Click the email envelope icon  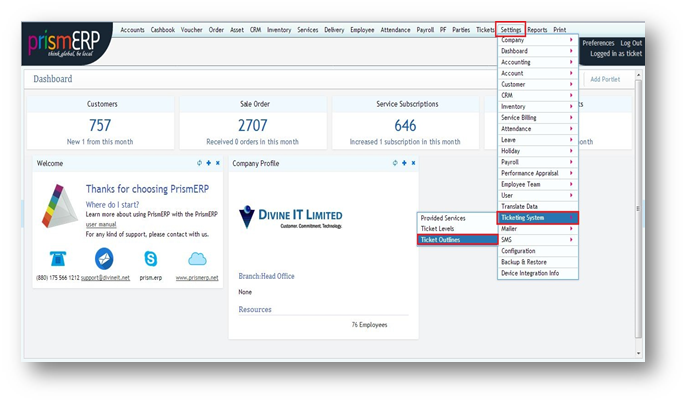tap(104, 259)
